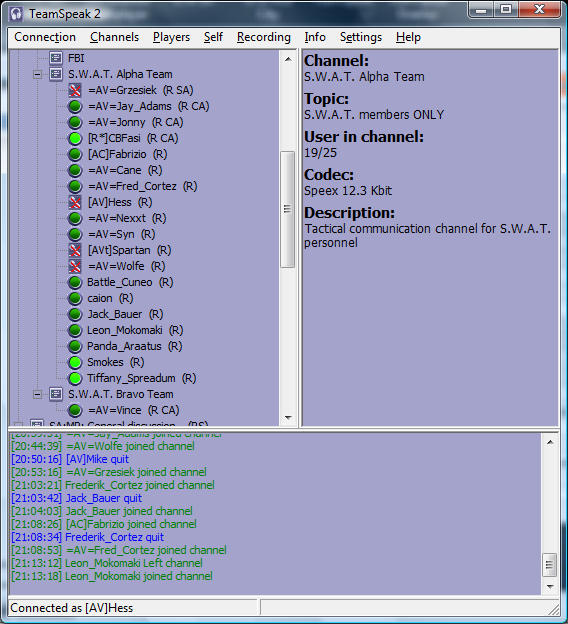
Task: Open the Recording menu
Action: [x=264, y=37]
